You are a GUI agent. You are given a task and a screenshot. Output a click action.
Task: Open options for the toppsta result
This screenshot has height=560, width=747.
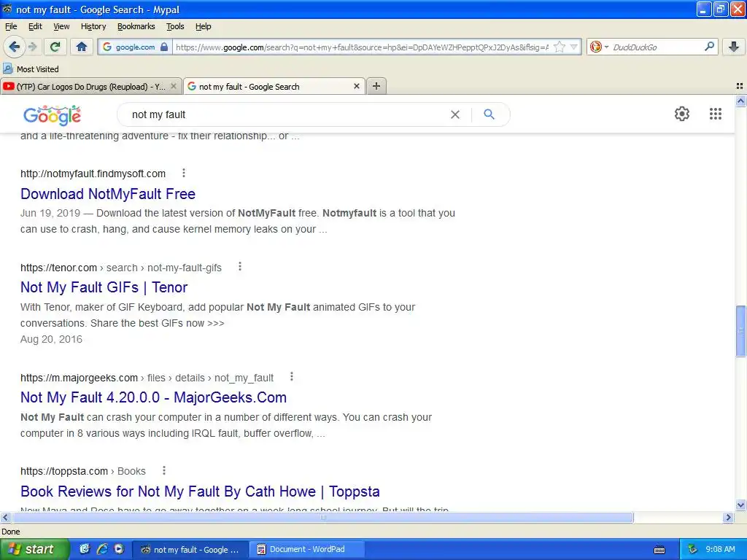click(164, 470)
